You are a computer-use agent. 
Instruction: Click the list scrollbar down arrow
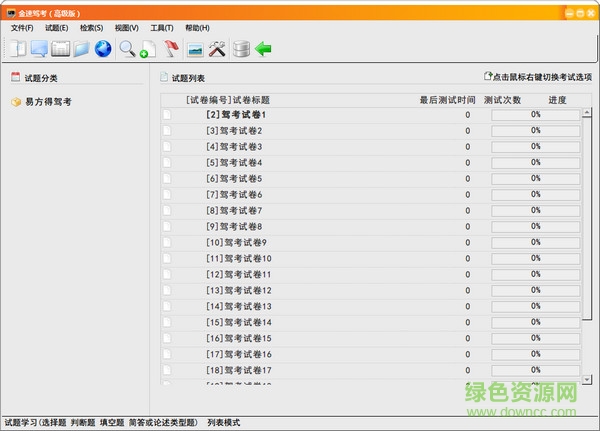pos(587,379)
